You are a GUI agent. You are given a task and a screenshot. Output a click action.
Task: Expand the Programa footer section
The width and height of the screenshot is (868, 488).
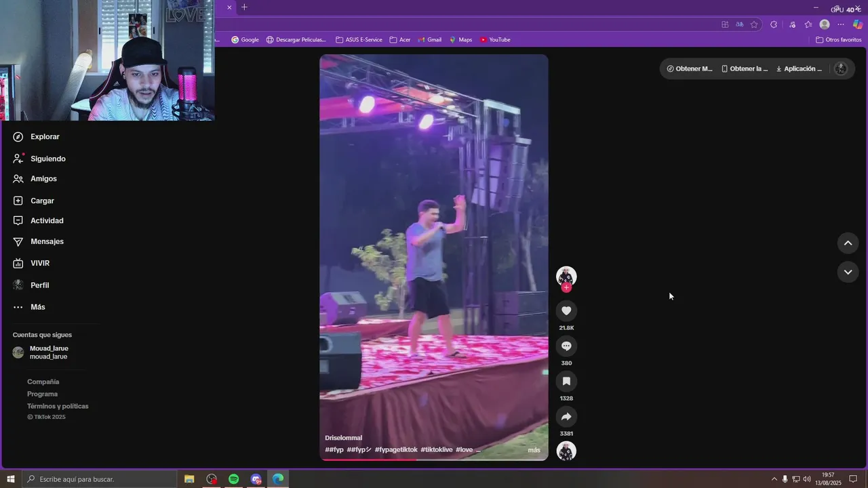(x=43, y=394)
